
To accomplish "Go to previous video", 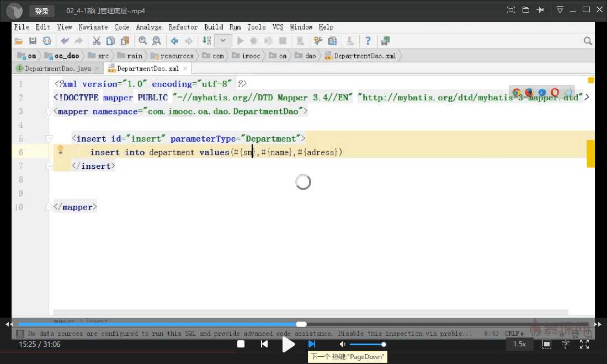I will pos(264,344).
